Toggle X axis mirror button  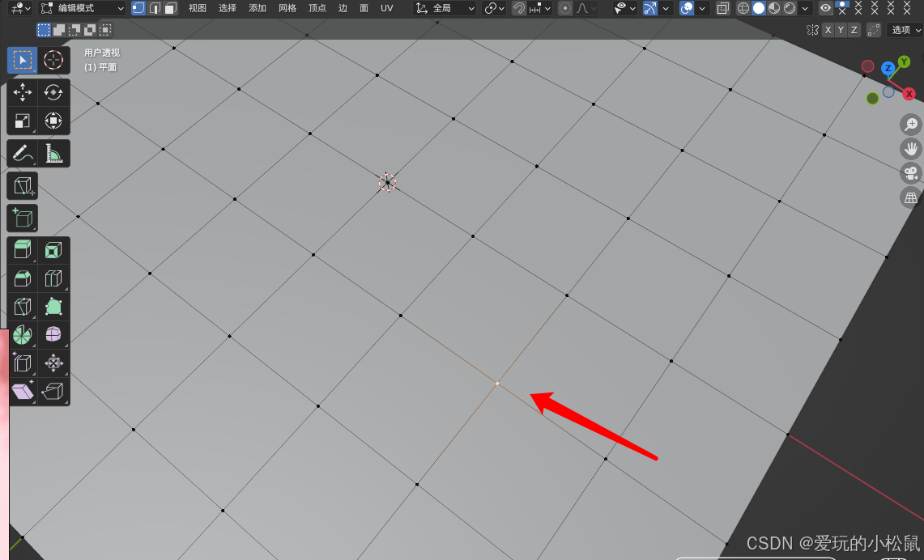[828, 30]
